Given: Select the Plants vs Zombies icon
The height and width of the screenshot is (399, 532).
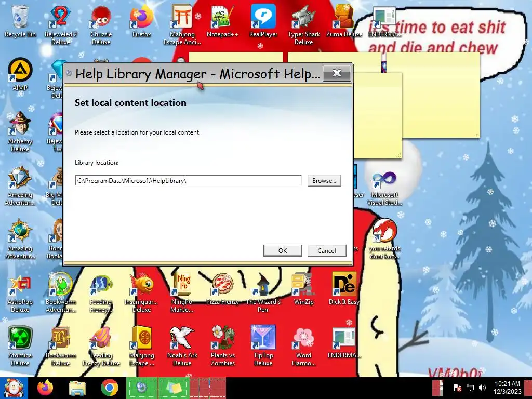Looking at the screenshot, I should 222,346.
